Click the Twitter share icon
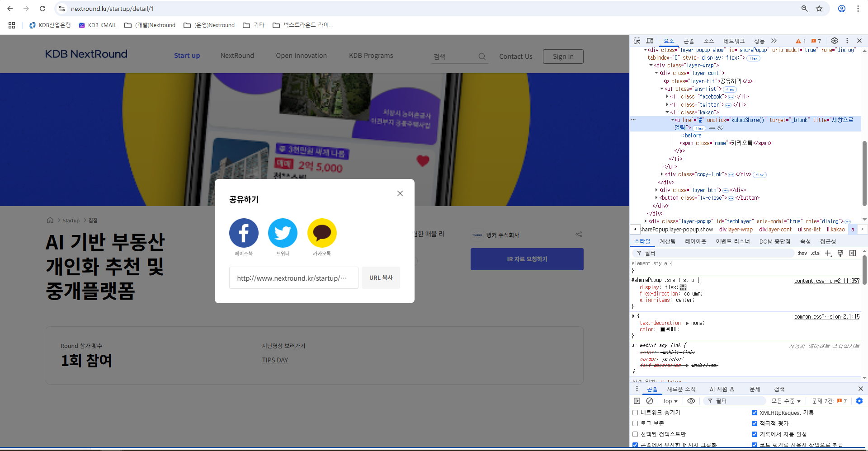The image size is (868, 451). [x=283, y=233]
